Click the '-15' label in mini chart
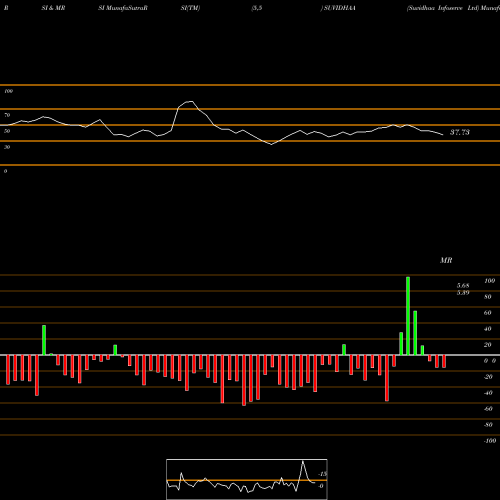 pyautogui.click(x=322, y=474)
